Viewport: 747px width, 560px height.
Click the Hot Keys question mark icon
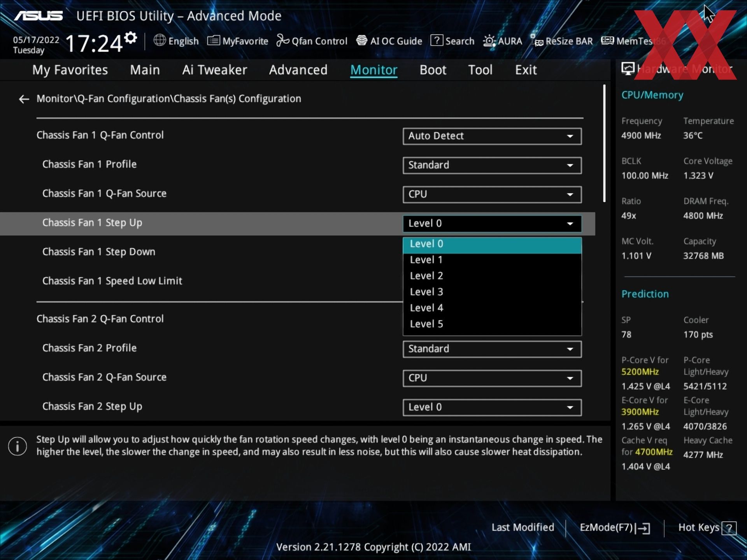tap(729, 528)
